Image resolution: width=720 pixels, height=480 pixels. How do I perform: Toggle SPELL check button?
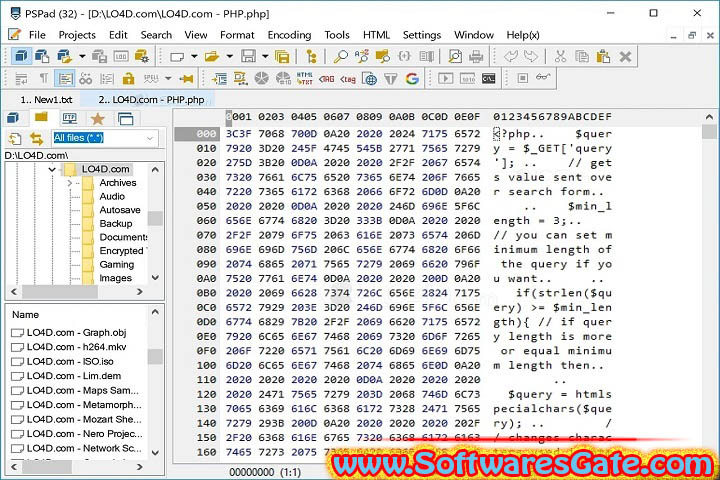click(151, 79)
